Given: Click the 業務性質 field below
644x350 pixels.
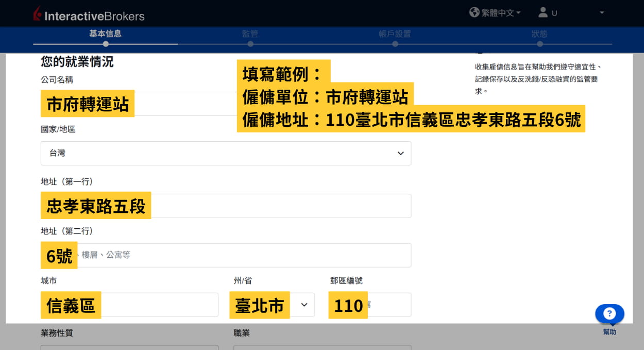Looking at the screenshot, I should [x=129, y=347].
